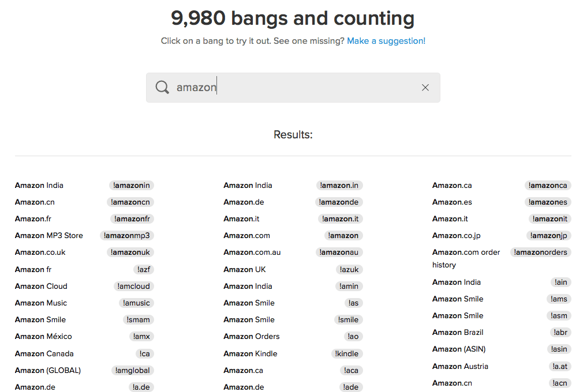The width and height of the screenshot is (587, 392).
Task: Try the !azuk bang
Action: (349, 269)
